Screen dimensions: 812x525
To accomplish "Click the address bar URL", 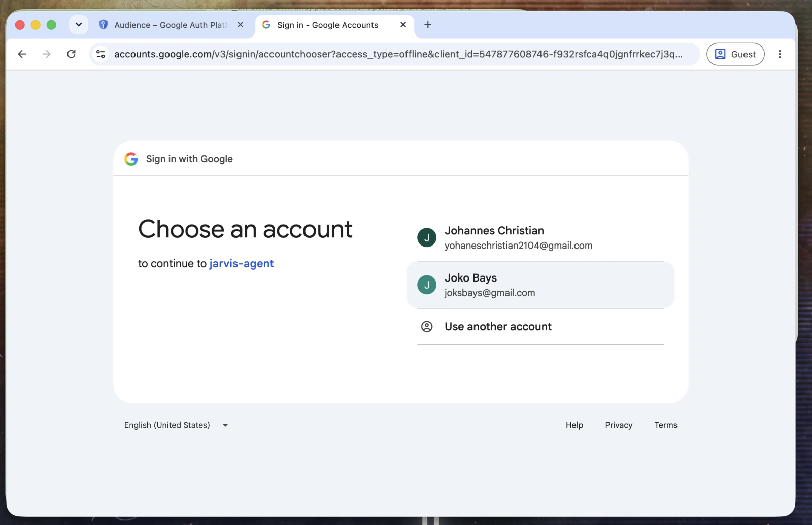I will pyautogui.click(x=398, y=54).
